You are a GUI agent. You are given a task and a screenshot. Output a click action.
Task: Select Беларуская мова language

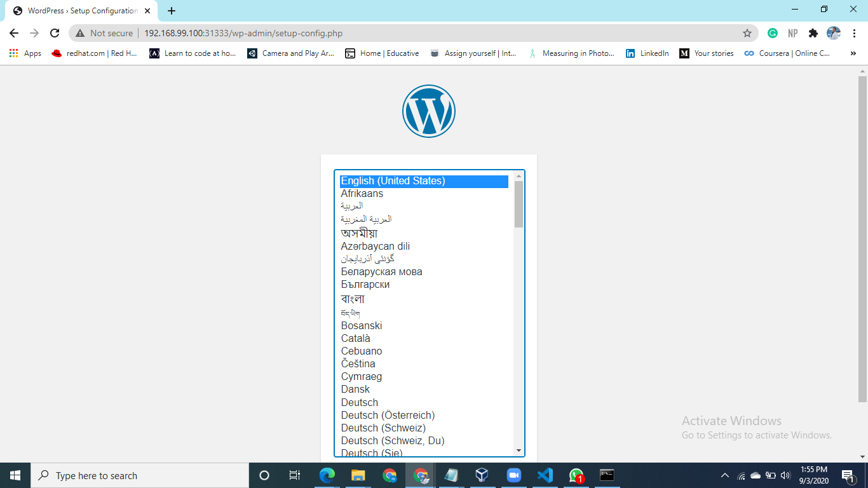pos(424,272)
